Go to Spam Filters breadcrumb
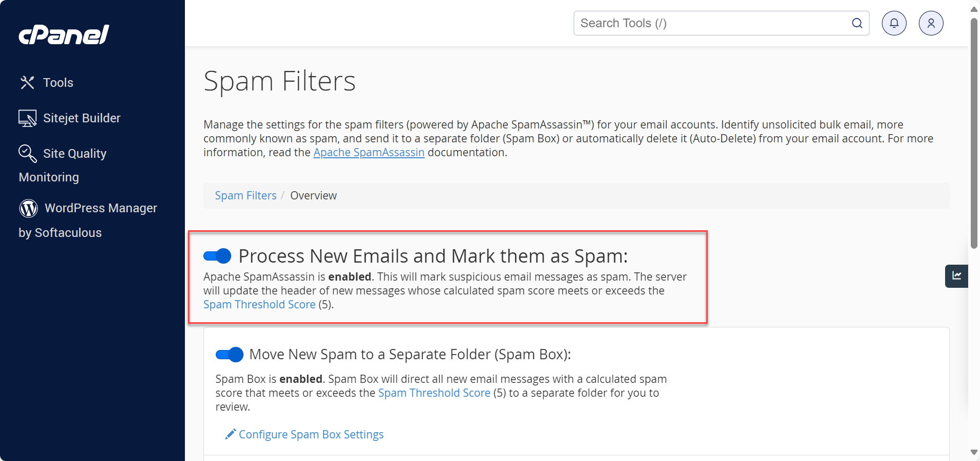Screen dimensions: 980x461 [x=246, y=195]
